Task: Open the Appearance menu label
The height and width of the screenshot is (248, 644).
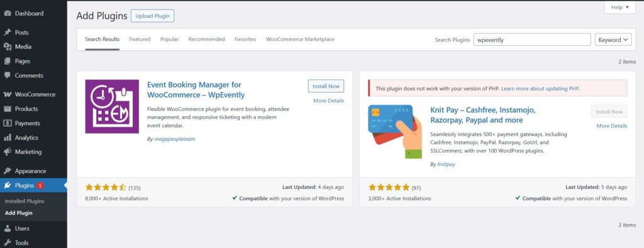Action: pos(30,171)
